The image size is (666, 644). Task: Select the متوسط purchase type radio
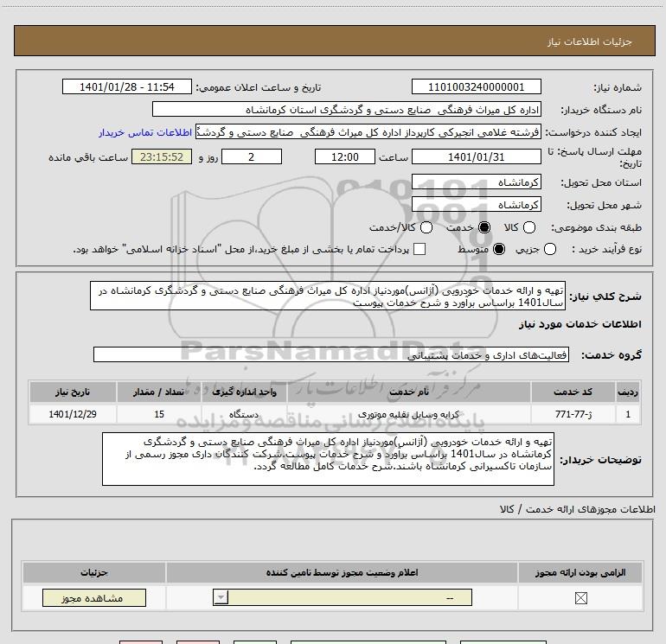coord(499,249)
